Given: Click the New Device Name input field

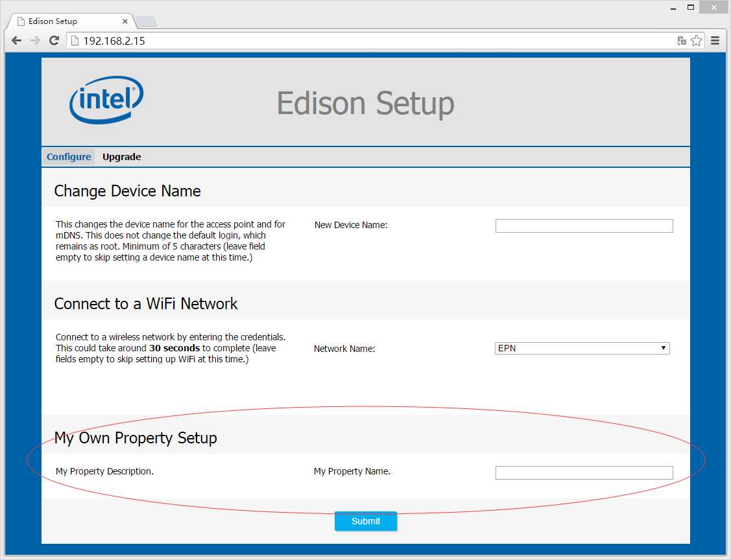Looking at the screenshot, I should pyautogui.click(x=584, y=226).
